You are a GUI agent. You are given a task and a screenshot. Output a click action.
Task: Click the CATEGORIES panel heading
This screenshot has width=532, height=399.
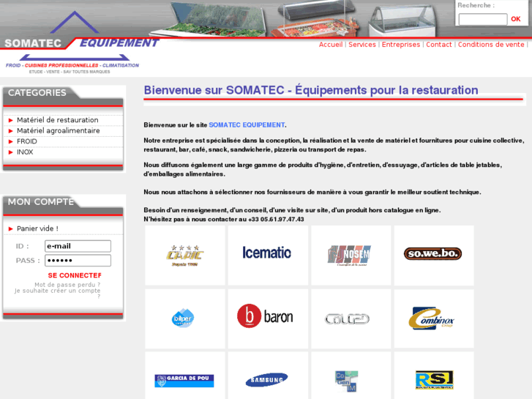(37, 93)
